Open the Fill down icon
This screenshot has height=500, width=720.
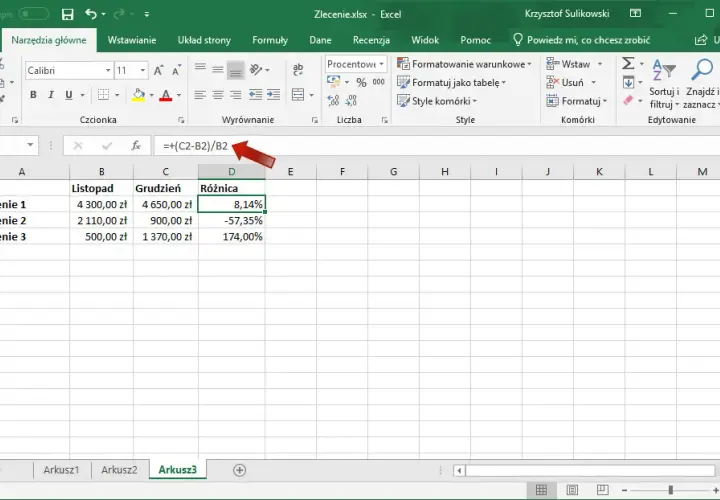click(628, 83)
